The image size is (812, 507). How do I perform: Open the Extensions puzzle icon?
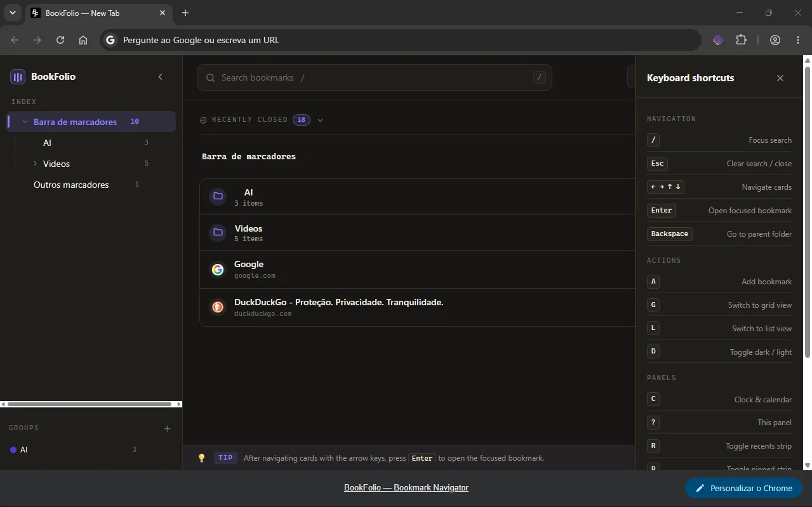pos(741,40)
